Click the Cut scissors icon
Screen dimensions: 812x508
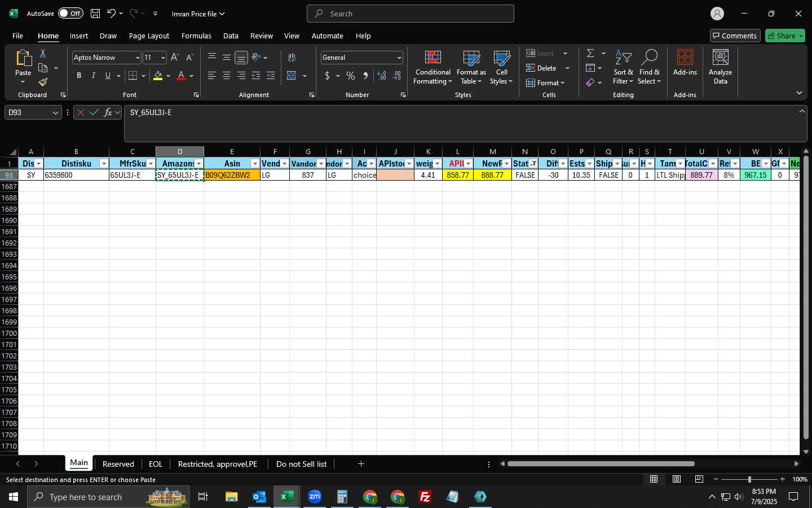click(43, 53)
